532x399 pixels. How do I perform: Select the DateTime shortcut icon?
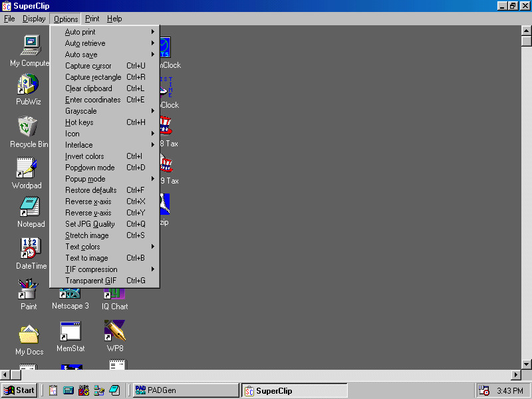click(x=31, y=248)
